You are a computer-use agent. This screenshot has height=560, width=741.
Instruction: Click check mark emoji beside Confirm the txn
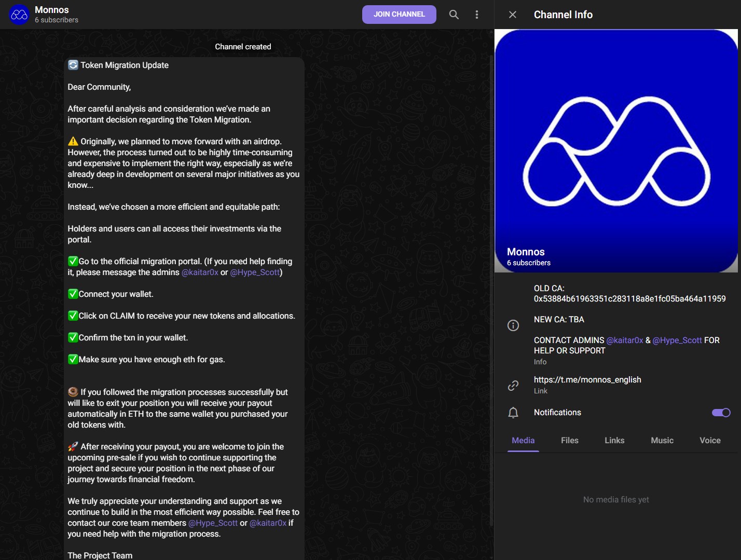click(x=73, y=337)
